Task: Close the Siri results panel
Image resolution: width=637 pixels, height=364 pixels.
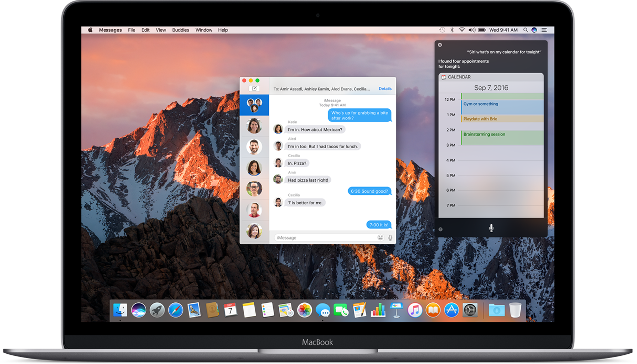Action: click(440, 45)
